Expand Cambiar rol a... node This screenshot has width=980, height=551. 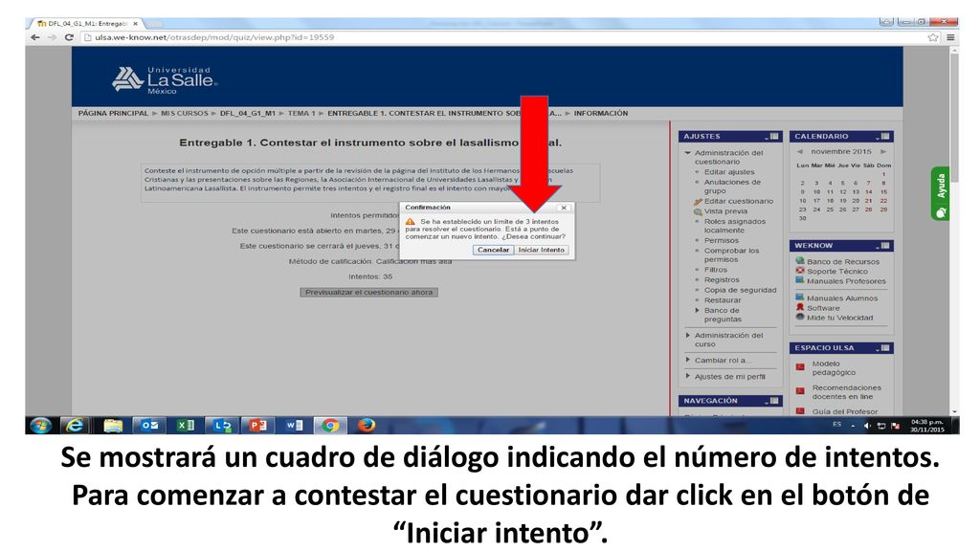(687, 361)
